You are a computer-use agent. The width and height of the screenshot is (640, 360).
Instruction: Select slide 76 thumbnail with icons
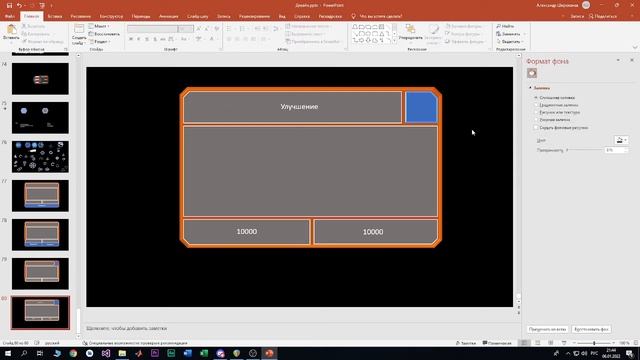[40, 157]
